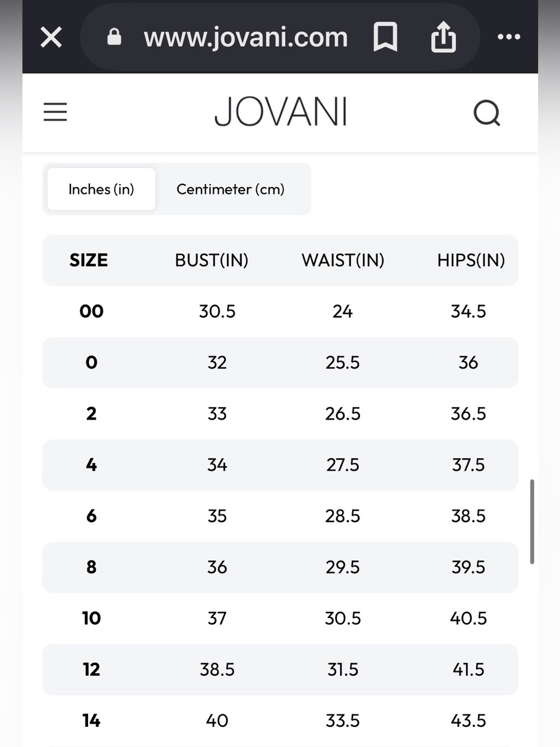Click the WAIST(IN) column header
This screenshot has height=747, width=560.
[343, 261]
